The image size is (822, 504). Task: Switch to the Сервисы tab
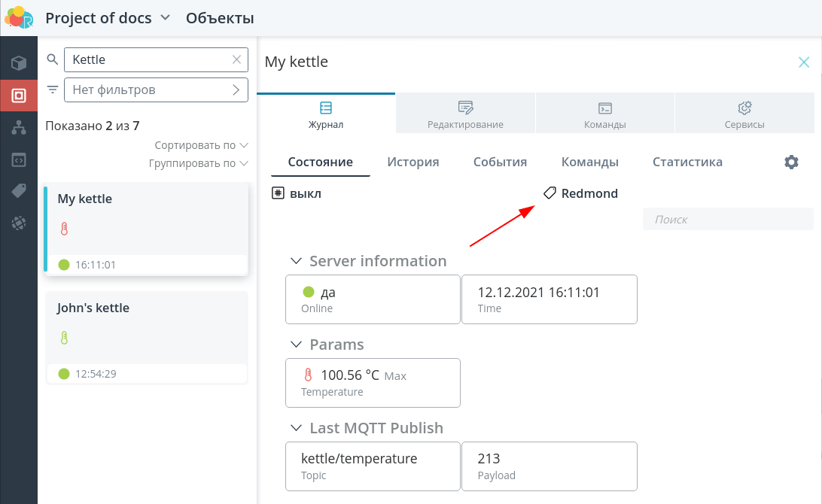pos(744,114)
